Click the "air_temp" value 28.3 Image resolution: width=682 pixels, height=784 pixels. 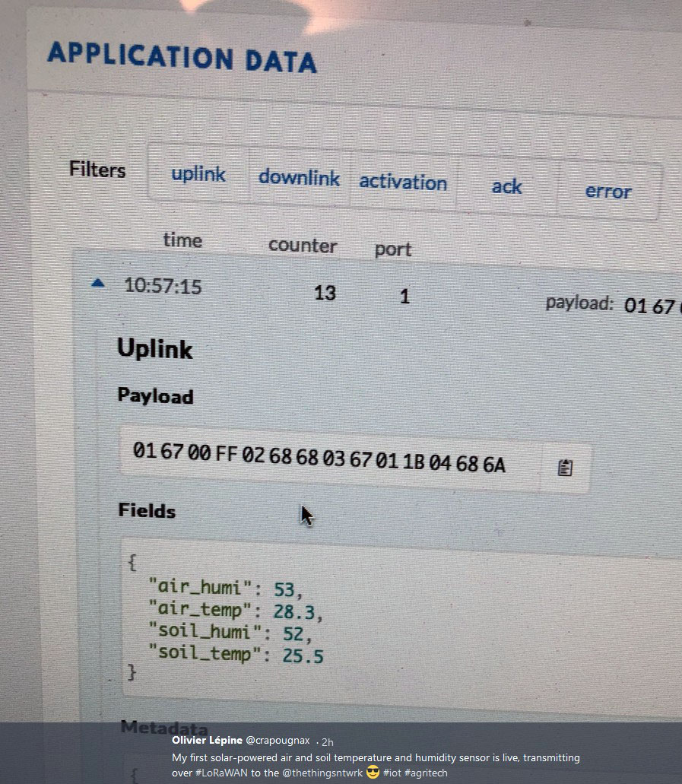point(294,611)
